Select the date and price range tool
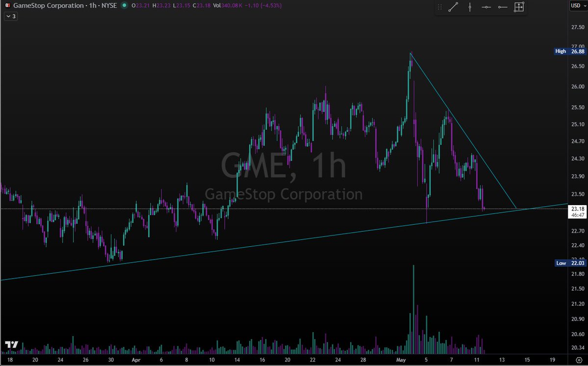The width and height of the screenshot is (588, 366). point(519,7)
